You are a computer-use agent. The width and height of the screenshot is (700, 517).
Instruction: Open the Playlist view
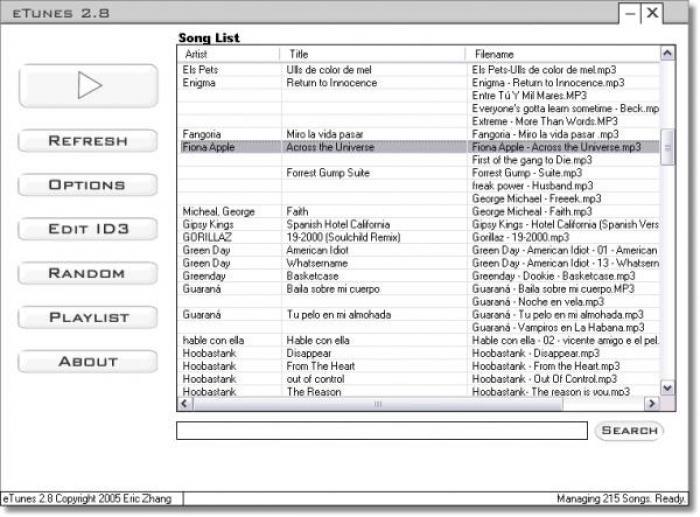pos(88,317)
